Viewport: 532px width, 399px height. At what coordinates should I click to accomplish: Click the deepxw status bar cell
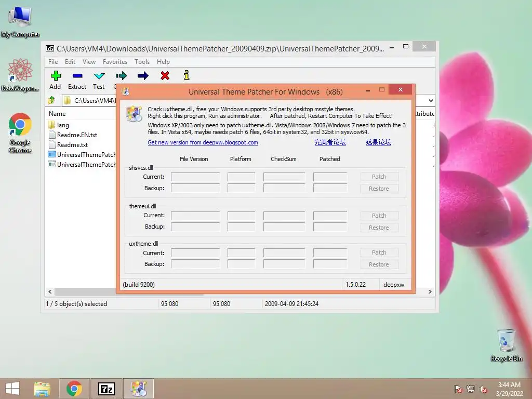394,285
